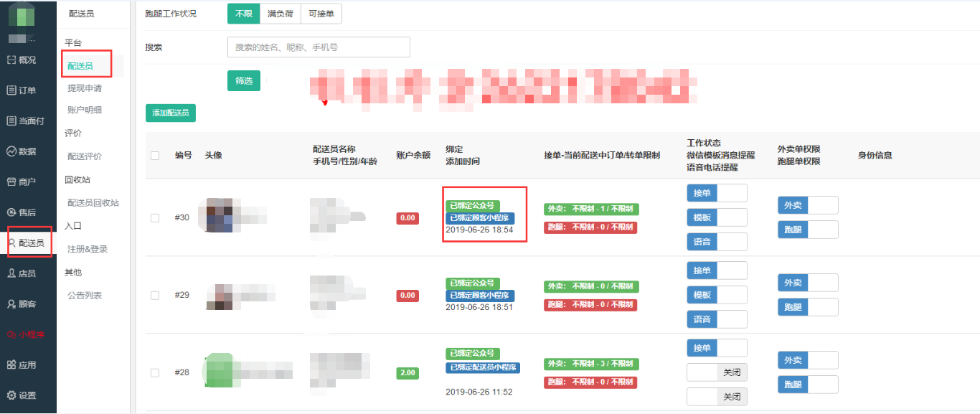Image resolution: width=980 pixels, height=414 pixels.
Task: Open the 提现申请 submenu item
Action: [85, 88]
